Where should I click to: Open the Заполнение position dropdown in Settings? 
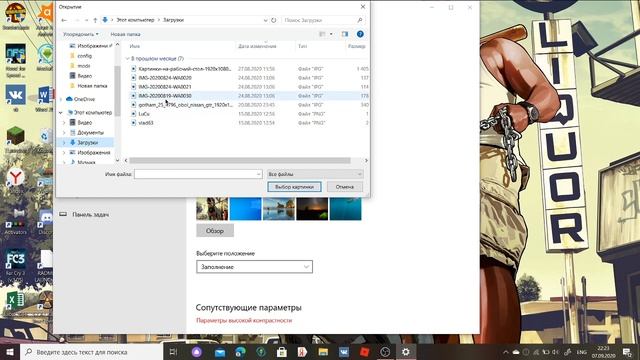coord(254,267)
